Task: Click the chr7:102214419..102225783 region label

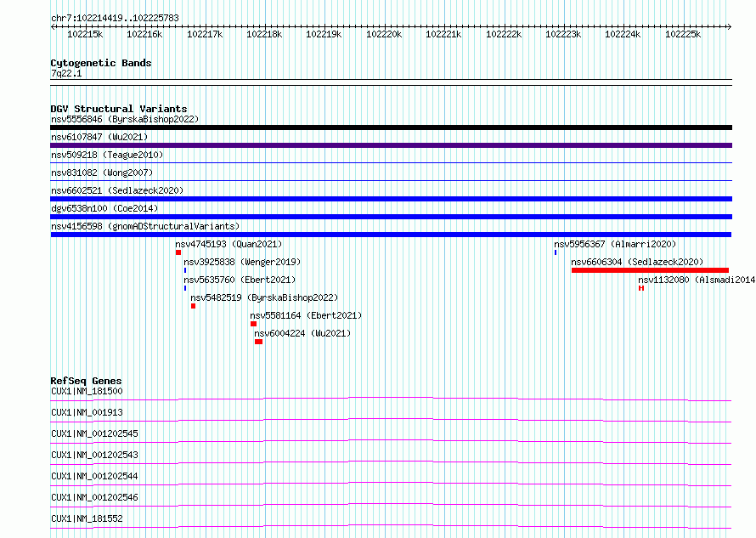Action: [x=115, y=18]
